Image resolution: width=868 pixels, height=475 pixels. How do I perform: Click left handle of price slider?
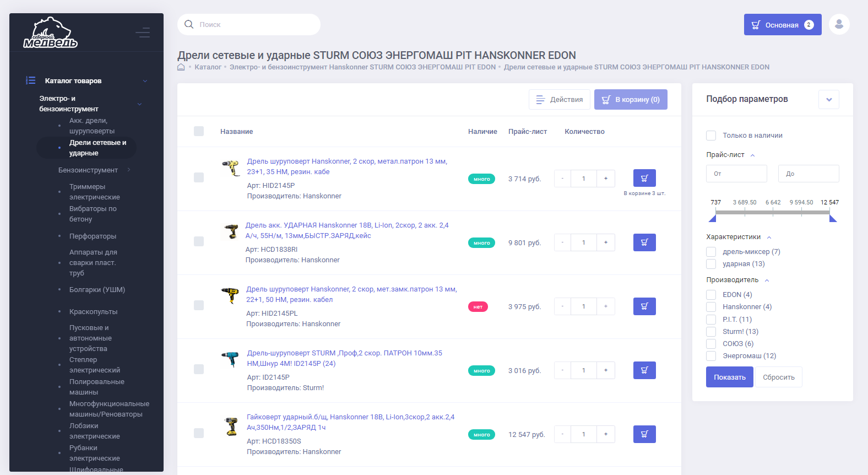pos(712,218)
